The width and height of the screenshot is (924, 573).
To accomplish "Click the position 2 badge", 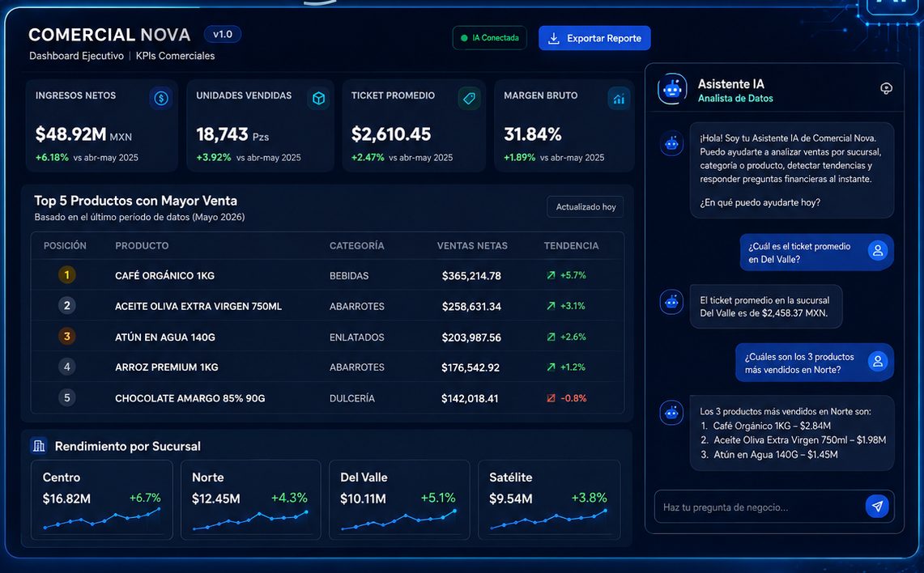I will pyautogui.click(x=66, y=306).
